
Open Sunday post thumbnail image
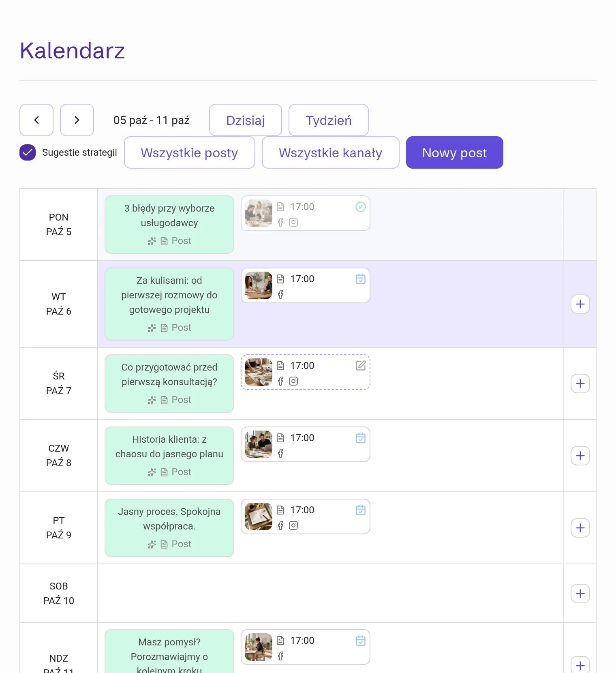(259, 647)
